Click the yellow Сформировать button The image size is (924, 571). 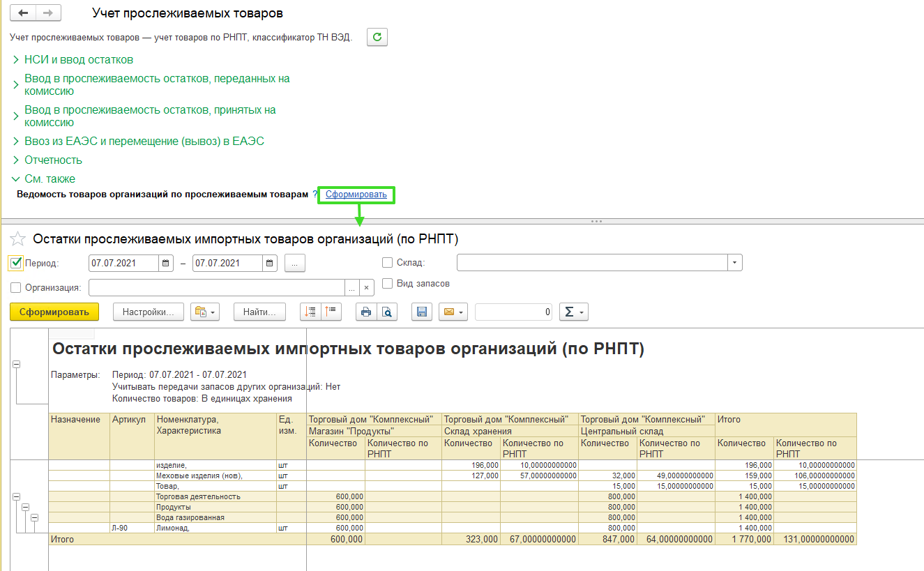[x=54, y=312]
